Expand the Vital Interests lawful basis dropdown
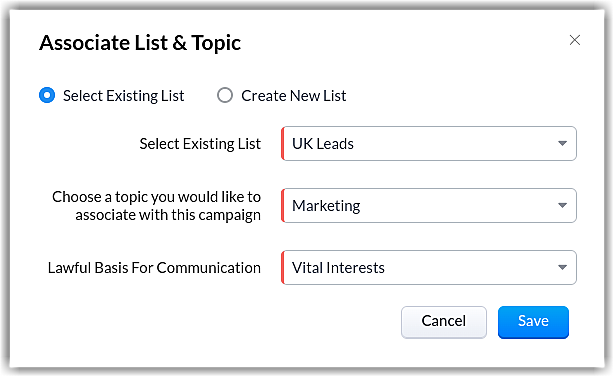Screen dimensions: 614x377 coord(429,267)
